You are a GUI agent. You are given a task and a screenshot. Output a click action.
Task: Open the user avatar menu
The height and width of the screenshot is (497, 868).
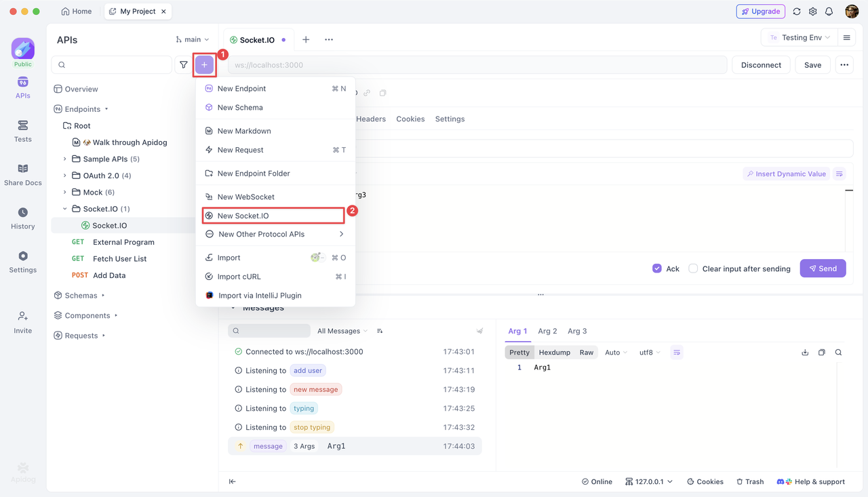[x=852, y=12]
